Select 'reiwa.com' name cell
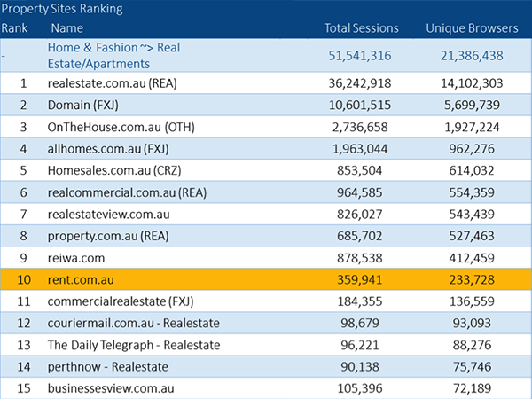Screen dimensions: 532x399 click(76, 258)
